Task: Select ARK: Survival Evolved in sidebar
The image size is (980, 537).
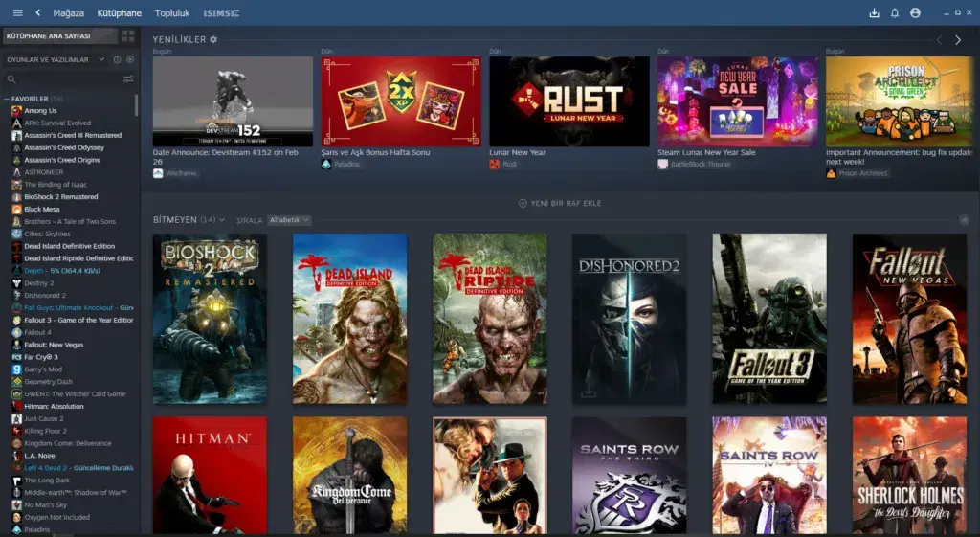Action: [57, 123]
